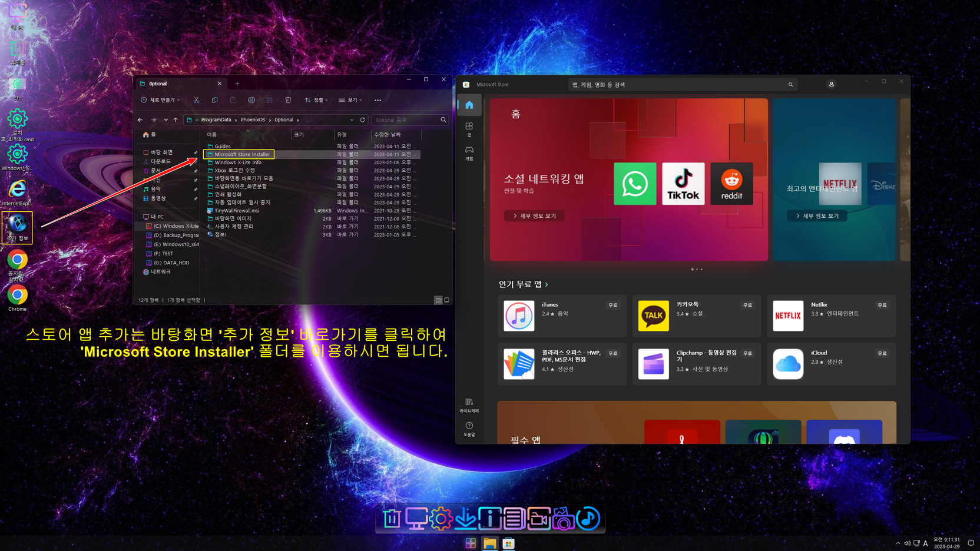Click the neon settings gear in the dock
The image size is (980, 551).
pos(441,519)
